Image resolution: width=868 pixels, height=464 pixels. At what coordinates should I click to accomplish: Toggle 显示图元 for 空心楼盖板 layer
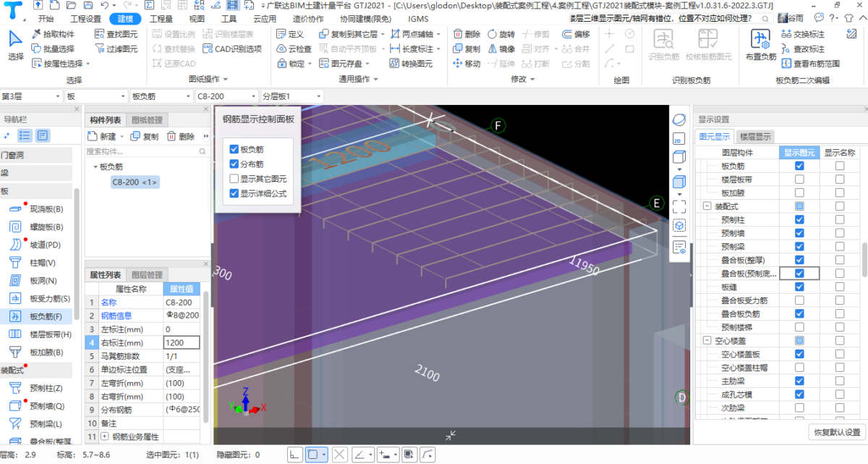click(799, 354)
